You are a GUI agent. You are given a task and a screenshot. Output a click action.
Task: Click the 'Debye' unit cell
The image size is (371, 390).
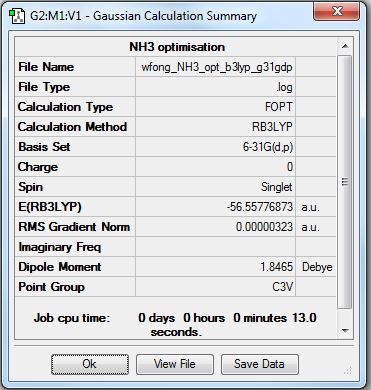(317, 267)
